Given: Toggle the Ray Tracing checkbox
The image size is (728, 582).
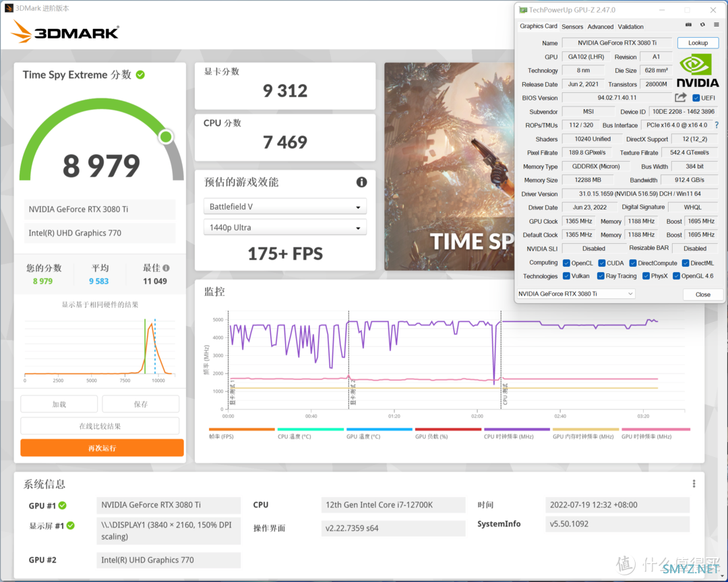Looking at the screenshot, I should point(601,276).
